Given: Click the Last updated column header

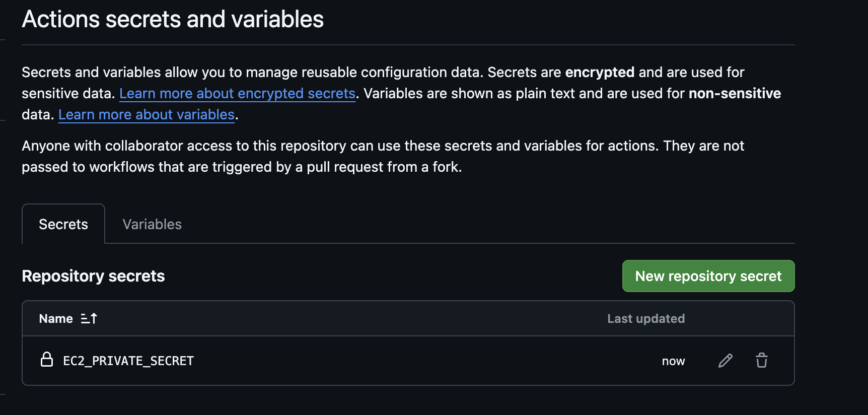Looking at the screenshot, I should (x=646, y=318).
